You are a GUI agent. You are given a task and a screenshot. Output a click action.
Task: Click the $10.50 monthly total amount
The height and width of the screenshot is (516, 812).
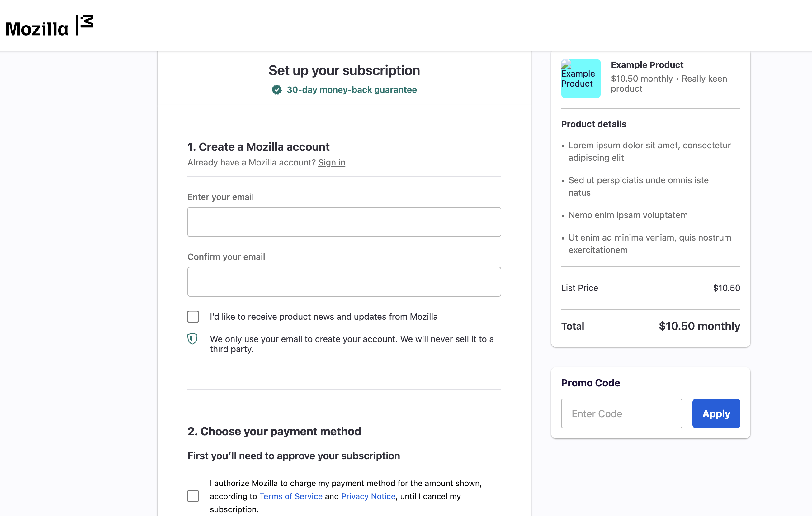(699, 326)
